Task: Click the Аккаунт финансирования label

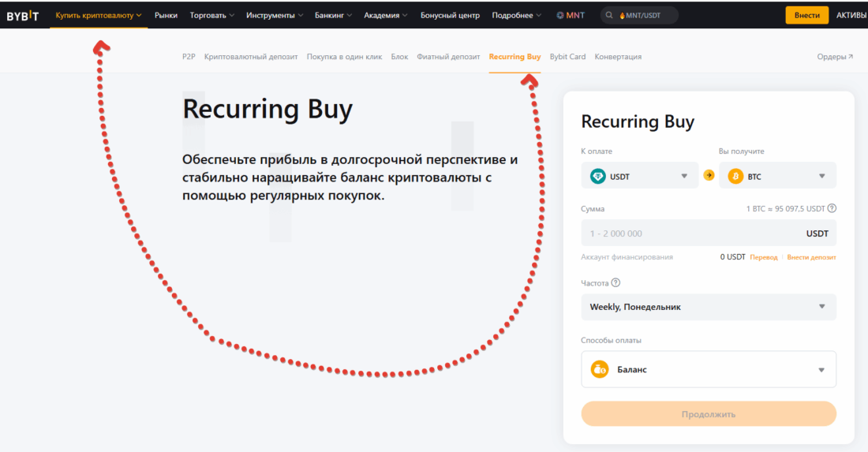Action: [627, 257]
